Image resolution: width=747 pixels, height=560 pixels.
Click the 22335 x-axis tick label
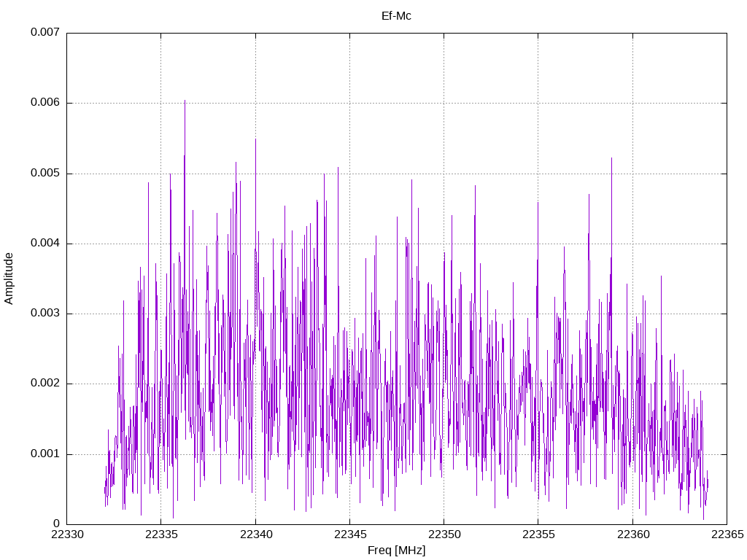click(161, 534)
